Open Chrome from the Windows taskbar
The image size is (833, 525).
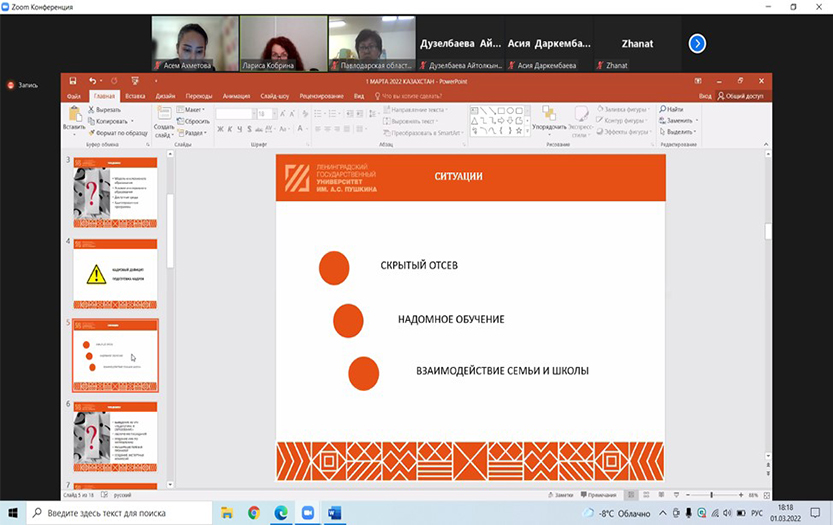click(254, 513)
